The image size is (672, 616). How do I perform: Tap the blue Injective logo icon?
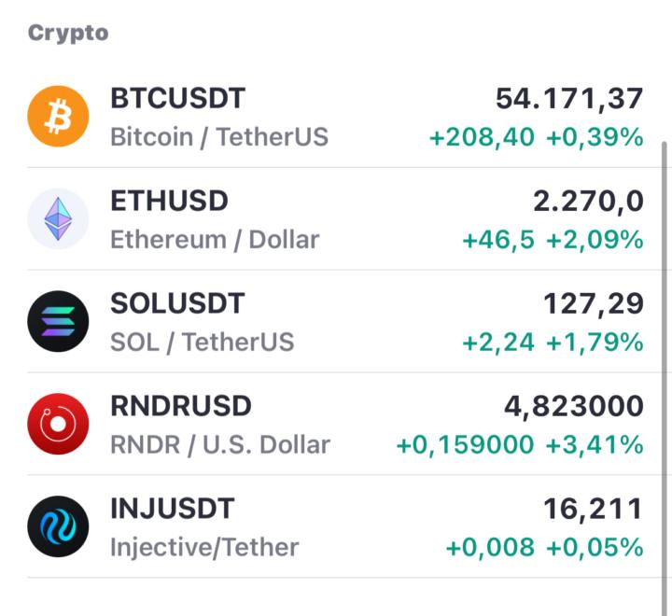pos(58,526)
